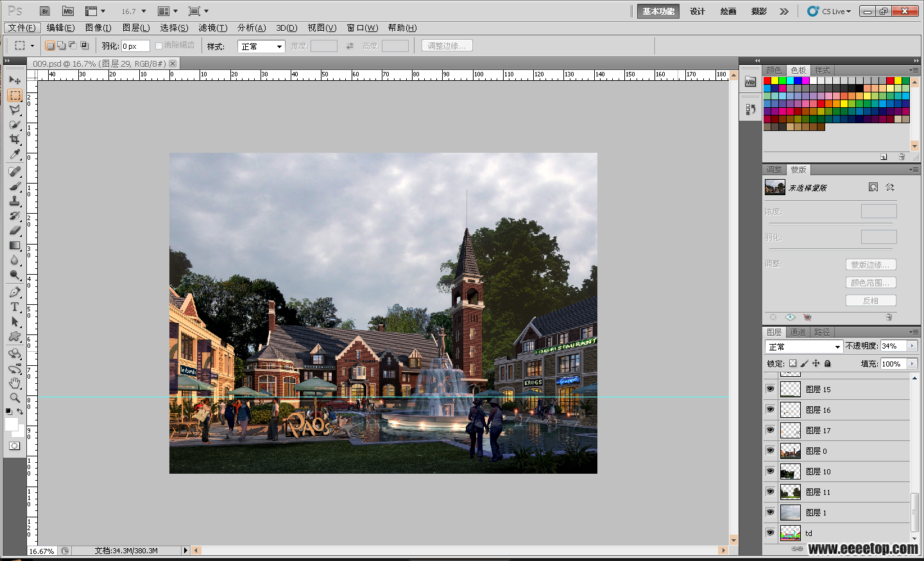Hide layer 图层 16

(770, 410)
